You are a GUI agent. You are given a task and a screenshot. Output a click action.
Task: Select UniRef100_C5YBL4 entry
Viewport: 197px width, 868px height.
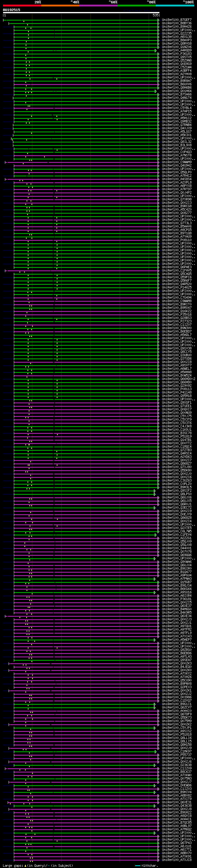coord(176,108)
